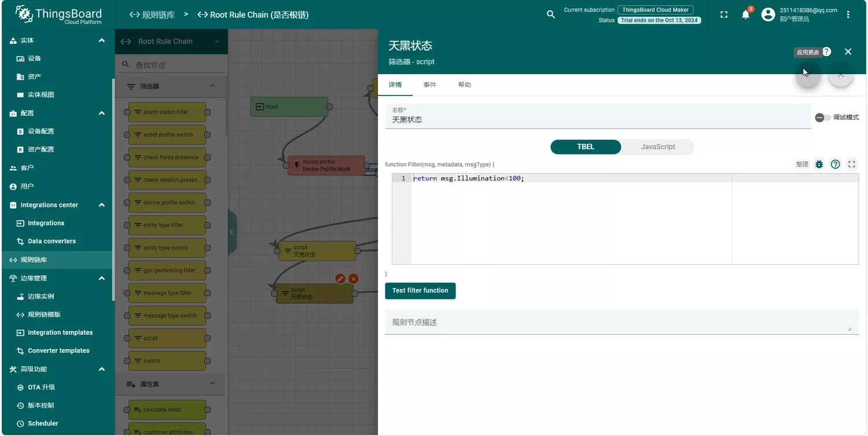Click the debug bug icon above editor

tap(819, 164)
